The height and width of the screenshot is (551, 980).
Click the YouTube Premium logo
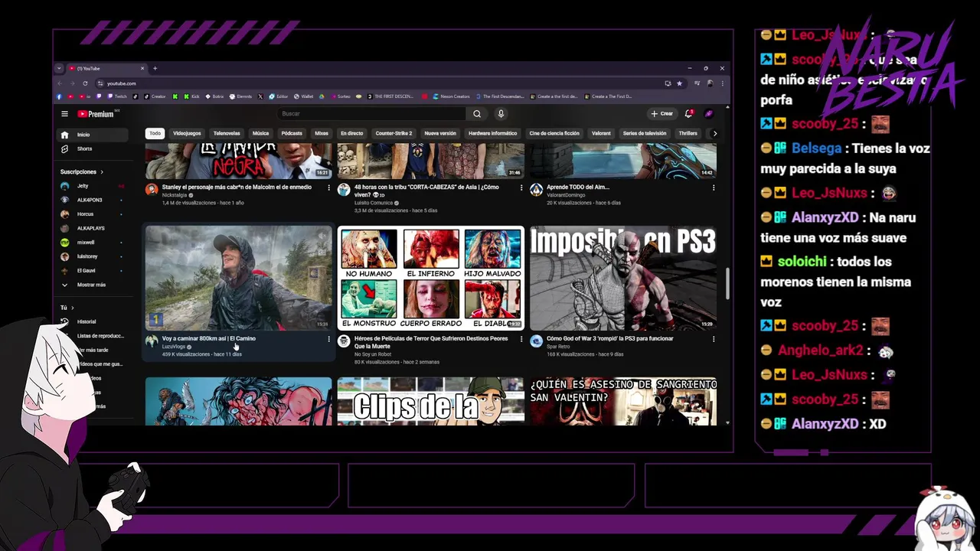tap(96, 114)
